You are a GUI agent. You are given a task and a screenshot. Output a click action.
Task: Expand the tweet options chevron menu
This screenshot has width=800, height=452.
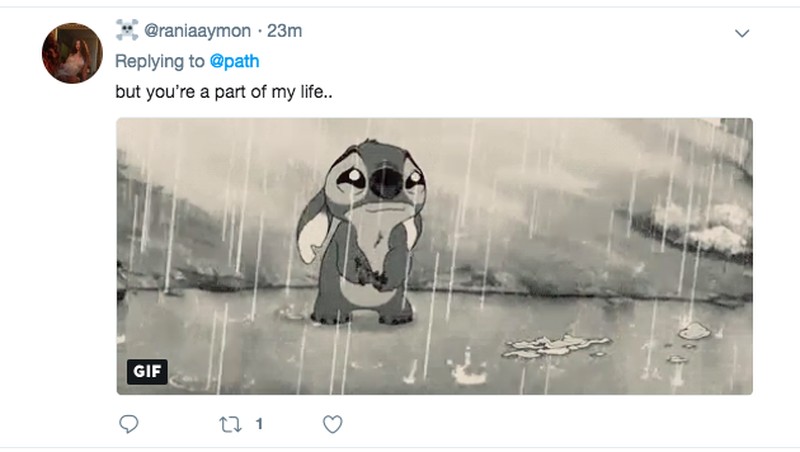pos(742,33)
